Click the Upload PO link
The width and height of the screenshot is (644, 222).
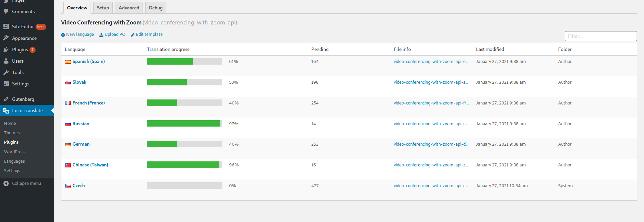point(115,34)
